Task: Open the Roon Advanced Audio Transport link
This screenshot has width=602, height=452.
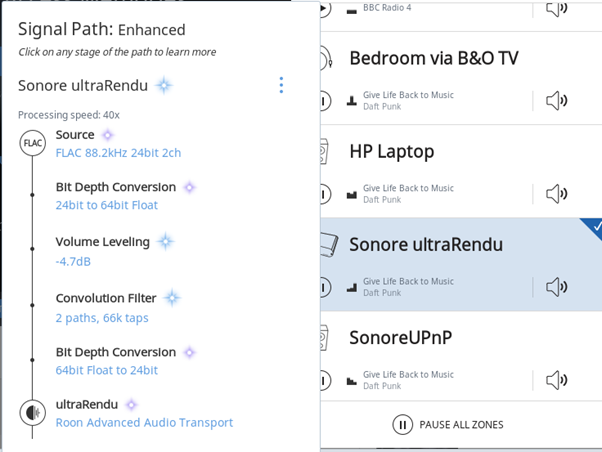Action: click(144, 422)
